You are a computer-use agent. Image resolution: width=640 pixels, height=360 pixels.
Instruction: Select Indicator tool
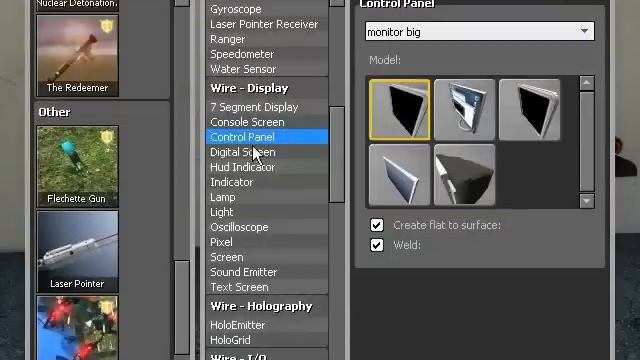267,182
